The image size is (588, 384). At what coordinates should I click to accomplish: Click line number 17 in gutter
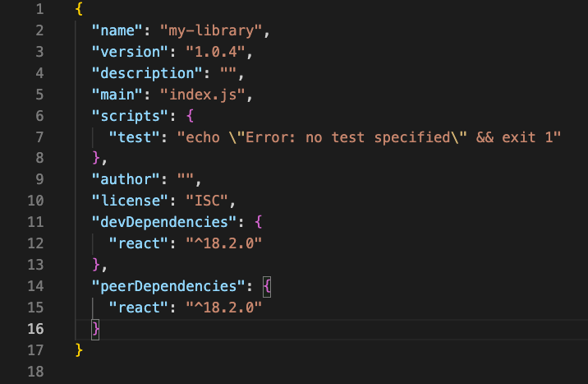pos(35,350)
